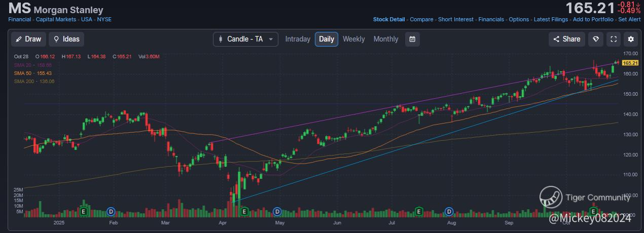Click the January earnings E marker
The width and height of the screenshot is (644, 233).
point(84,211)
